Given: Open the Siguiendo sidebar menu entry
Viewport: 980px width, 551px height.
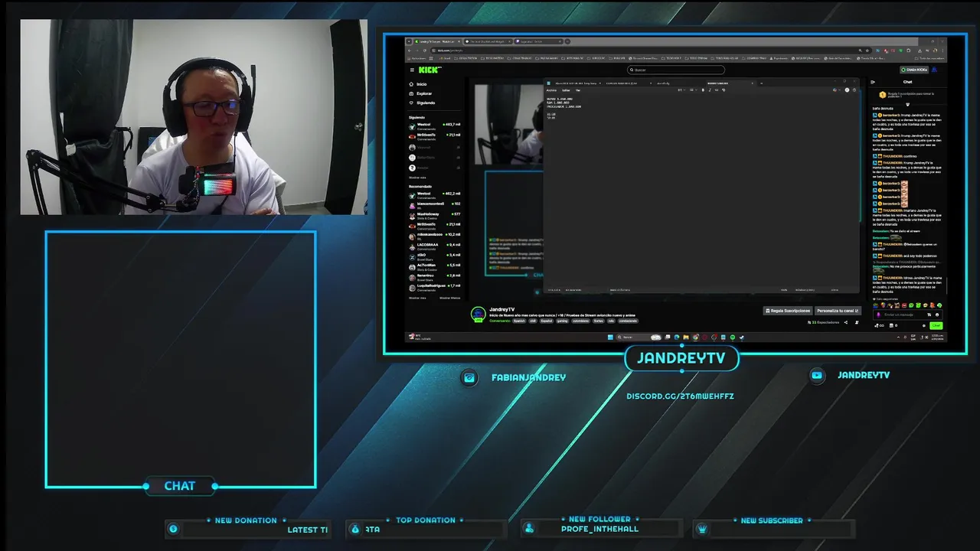Looking at the screenshot, I should [x=421, y=103].
